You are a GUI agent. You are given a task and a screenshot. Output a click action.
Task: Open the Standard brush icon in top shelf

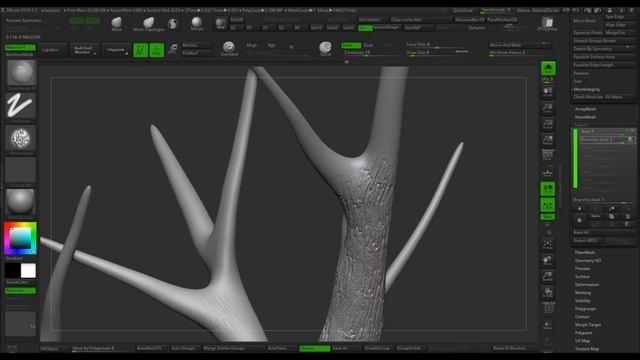[229, 49]
